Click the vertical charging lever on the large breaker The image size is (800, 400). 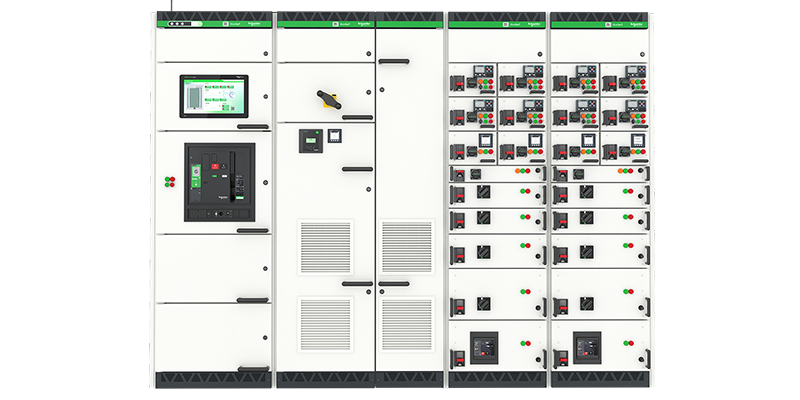[232, 176]
